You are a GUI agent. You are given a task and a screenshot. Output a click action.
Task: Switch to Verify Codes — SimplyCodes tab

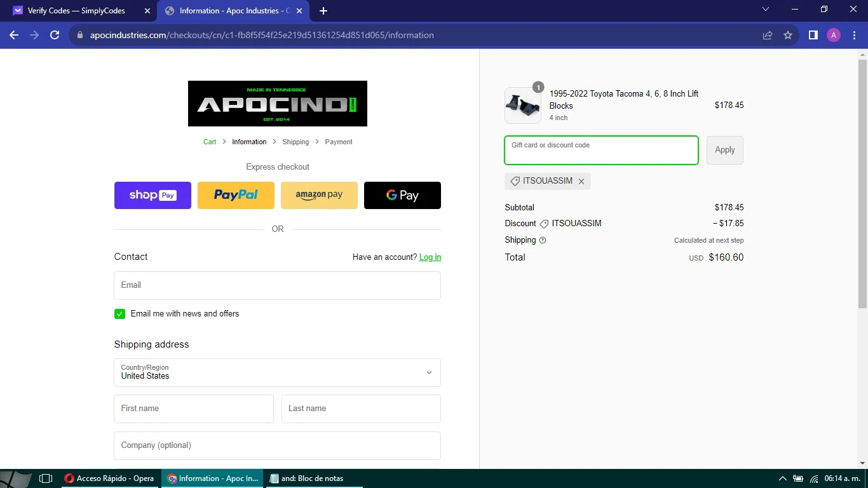pos(76,11)
